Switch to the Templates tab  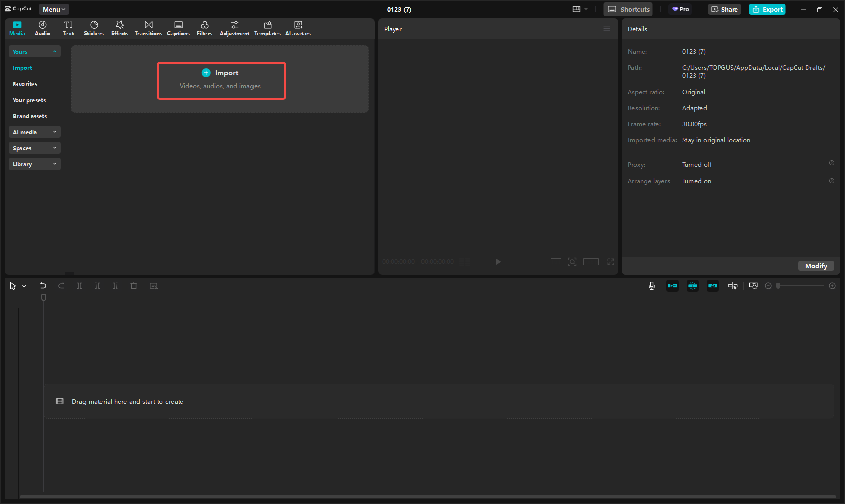pos(267,28)
